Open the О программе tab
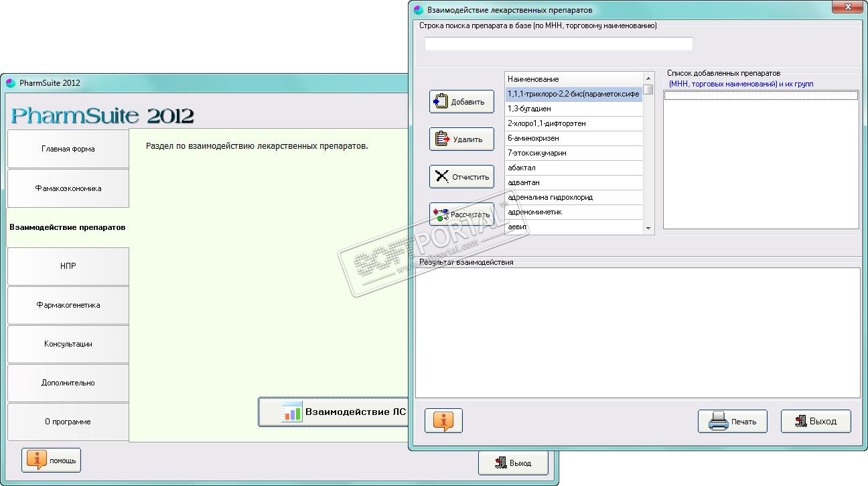The height and width of the screenshot is (486, 868). coord(68,422)
